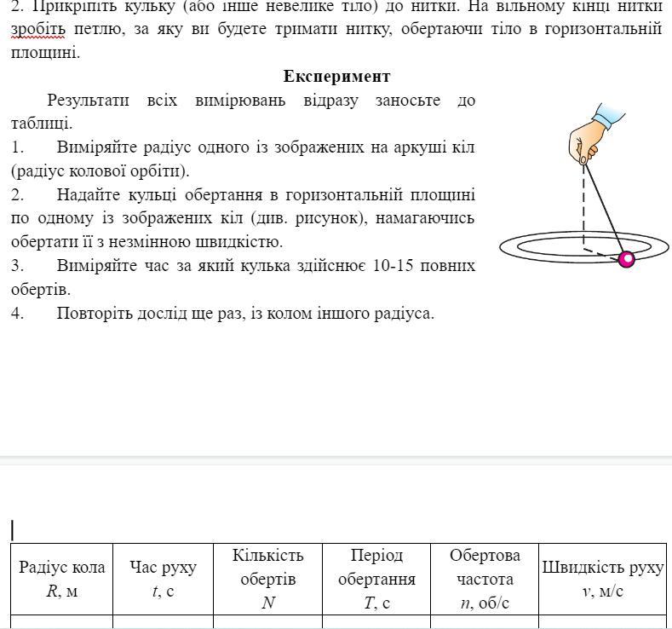Place cursor on empty line above table
Viewport: 672px width, 629px height.
(x=170, y=530)
